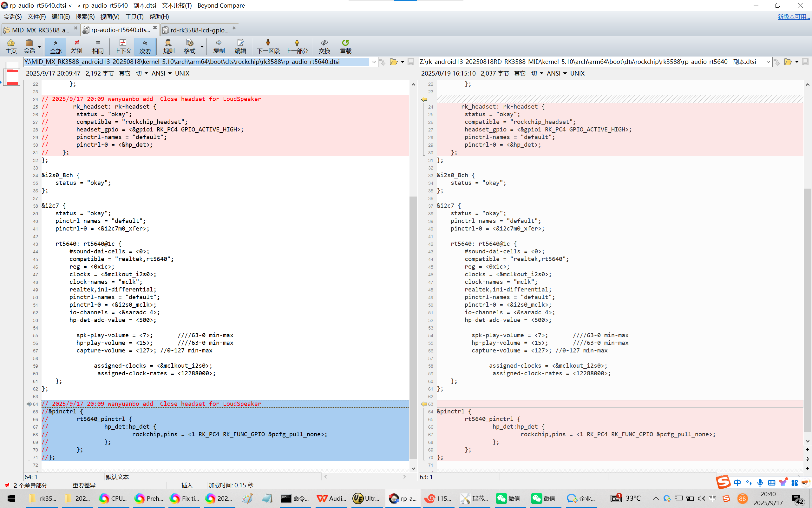
Task: Open the 视图(V) menu
Action: pos(110,17)
